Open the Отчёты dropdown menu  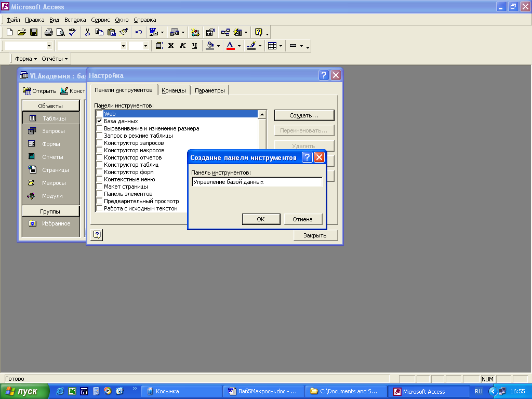point(55,59)
